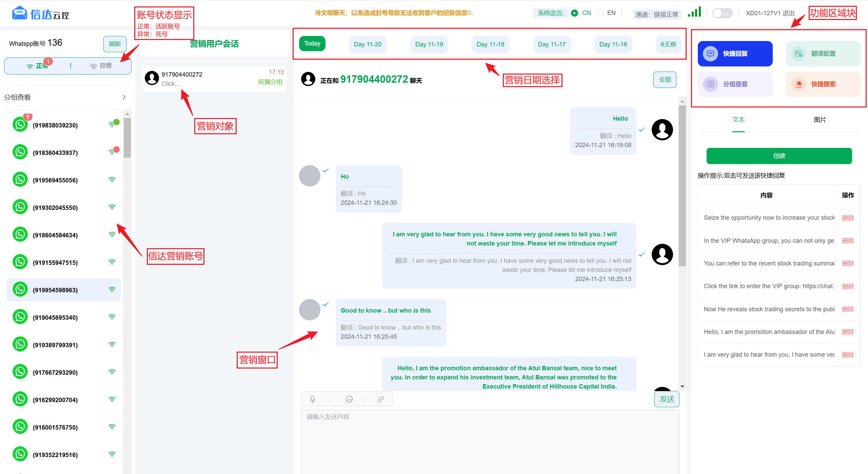The image size is (868, 474).
Task: Open 快捷回复 quick reply panel
Action: pos(735,54)
